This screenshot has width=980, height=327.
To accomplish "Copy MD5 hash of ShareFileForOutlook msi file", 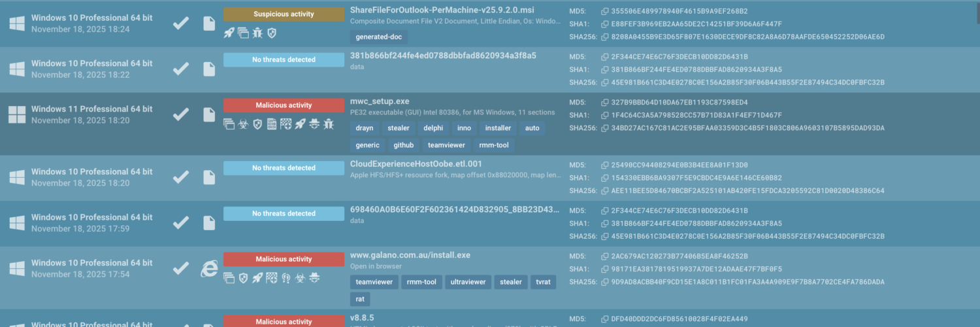I will 604,11.
